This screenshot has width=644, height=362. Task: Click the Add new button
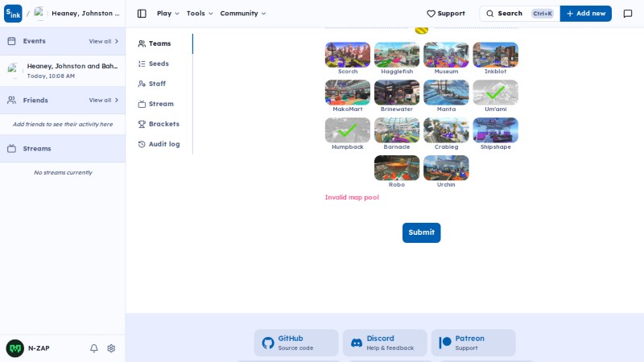pos(586,14)
